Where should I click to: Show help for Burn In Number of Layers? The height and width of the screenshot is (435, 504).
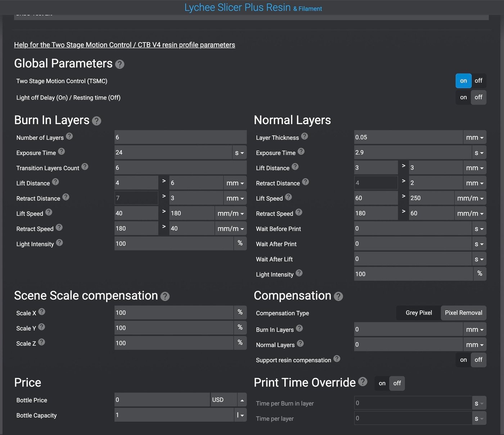(69, 136)
